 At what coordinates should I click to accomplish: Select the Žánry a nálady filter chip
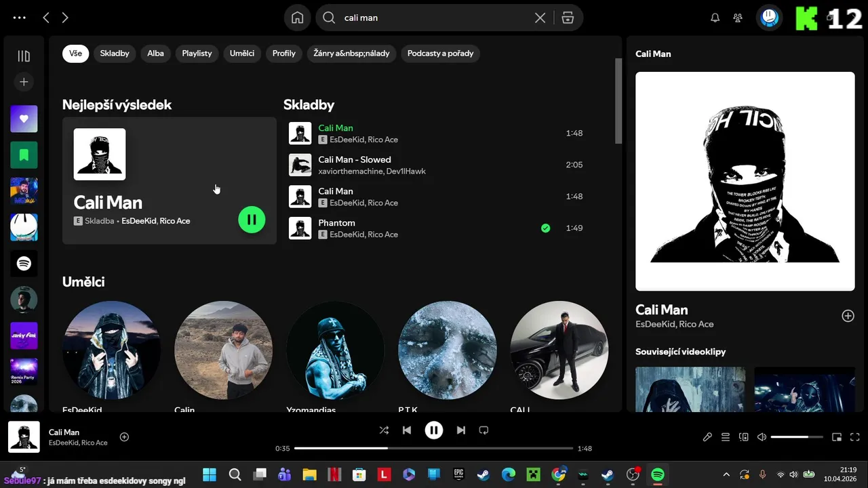point(351,54)
